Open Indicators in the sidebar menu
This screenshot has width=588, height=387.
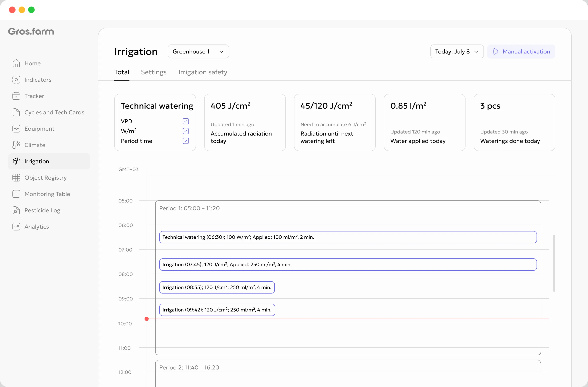click(x=49, y=80)
